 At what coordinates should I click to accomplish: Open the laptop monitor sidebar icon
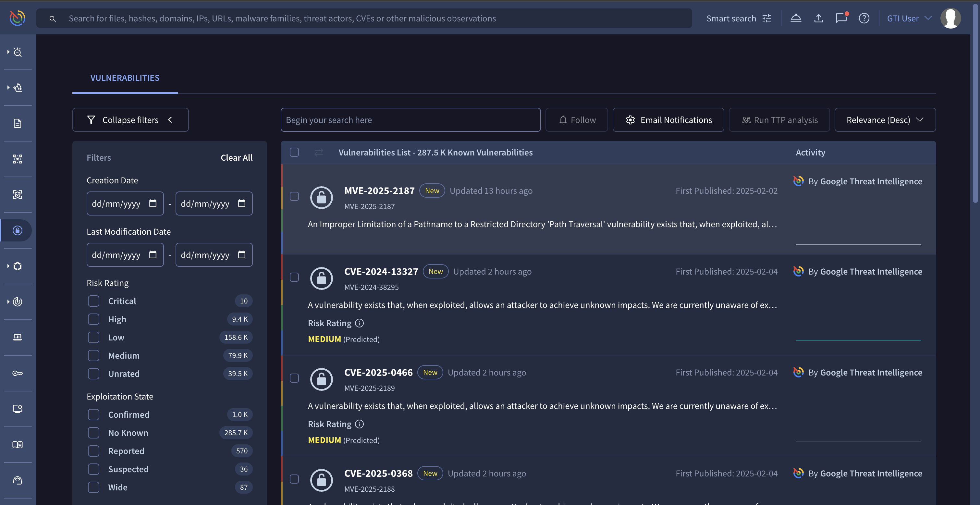(18, 337)
